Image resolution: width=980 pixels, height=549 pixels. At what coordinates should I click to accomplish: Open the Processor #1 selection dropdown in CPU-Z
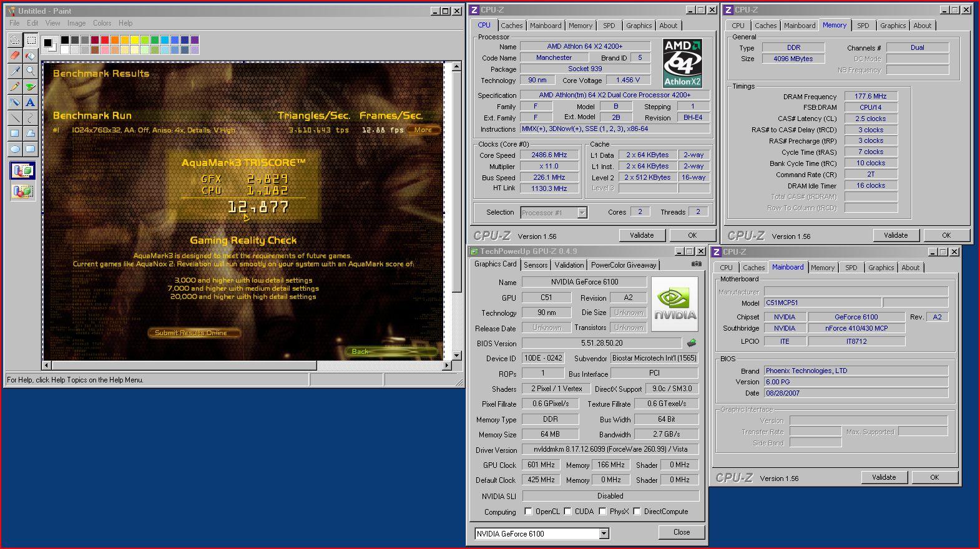pyautogui.click(x=582, y=213)
